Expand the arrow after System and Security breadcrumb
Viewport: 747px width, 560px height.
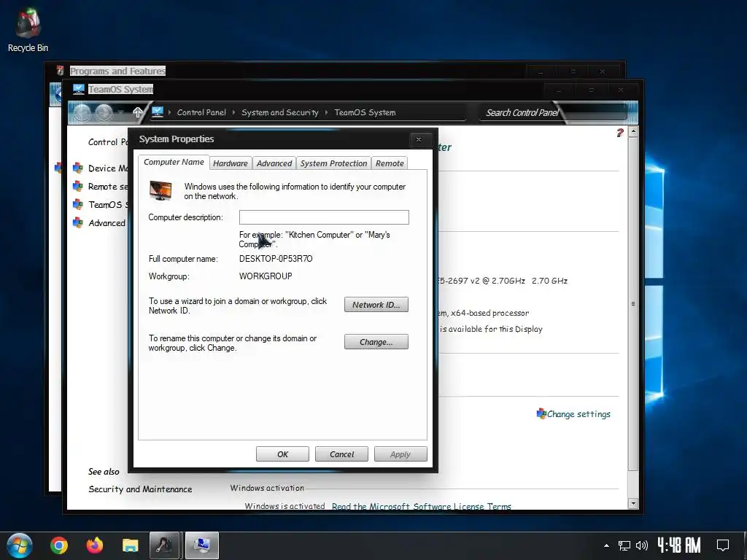326,112
